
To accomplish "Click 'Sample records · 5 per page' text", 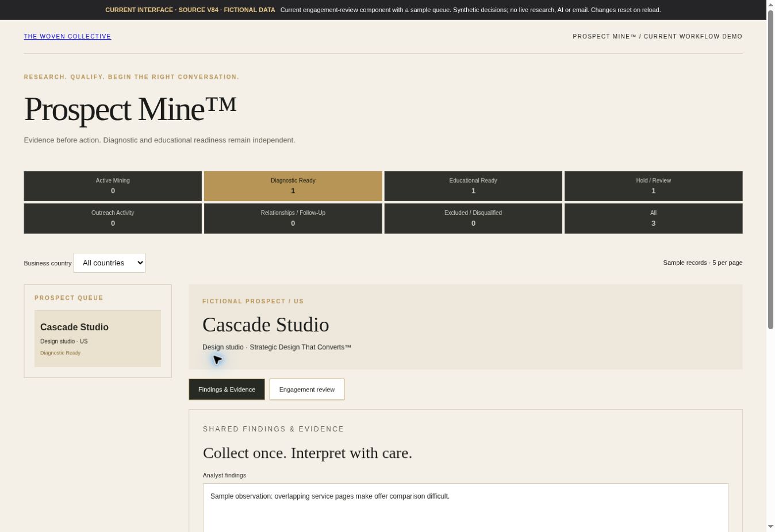I will pos(703,263).
